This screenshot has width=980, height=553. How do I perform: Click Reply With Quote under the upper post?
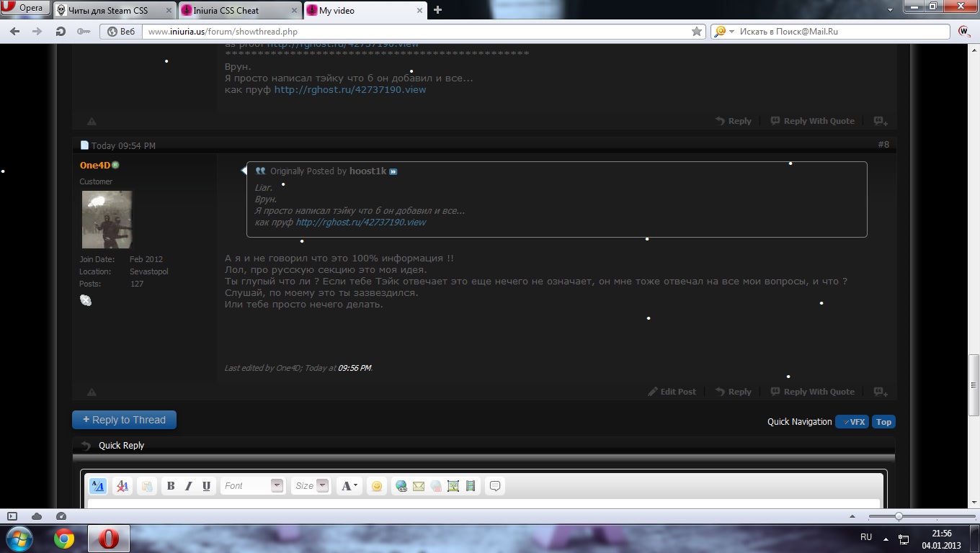[x=813, y=121]
